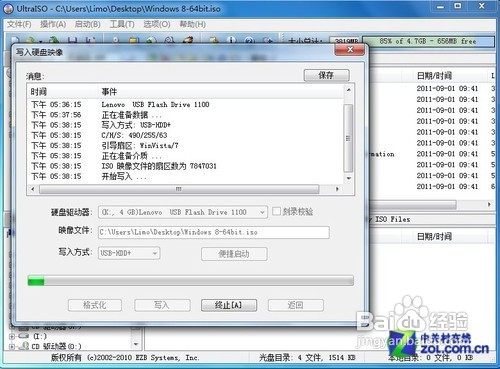Select the 引导扇区: WinVista/7 log row

(x=185, y=146)
